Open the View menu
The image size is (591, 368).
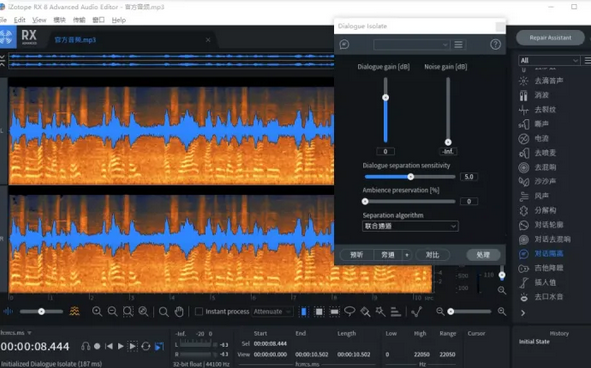click(x=39, y=20)
